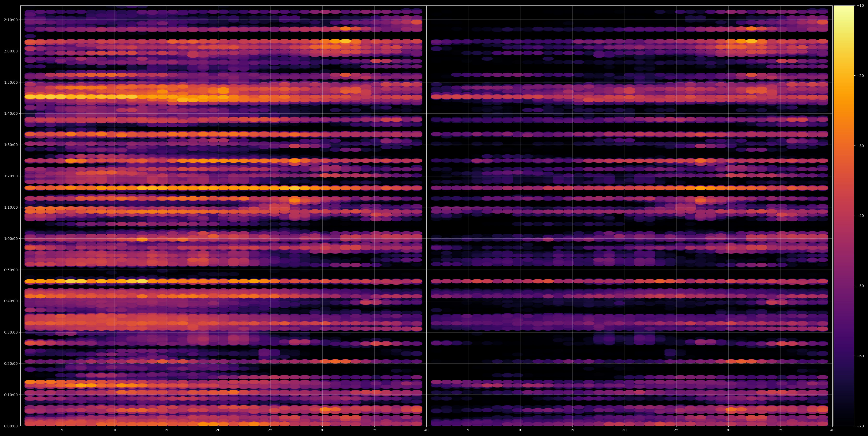Click x-axis label 25 under right heatmap
The height and width of the screenshot is (436, 868).
(x=676, y=430)
